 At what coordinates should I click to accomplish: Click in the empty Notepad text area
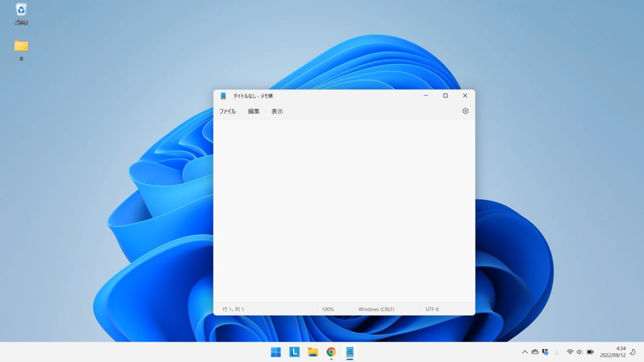point(344,211)
